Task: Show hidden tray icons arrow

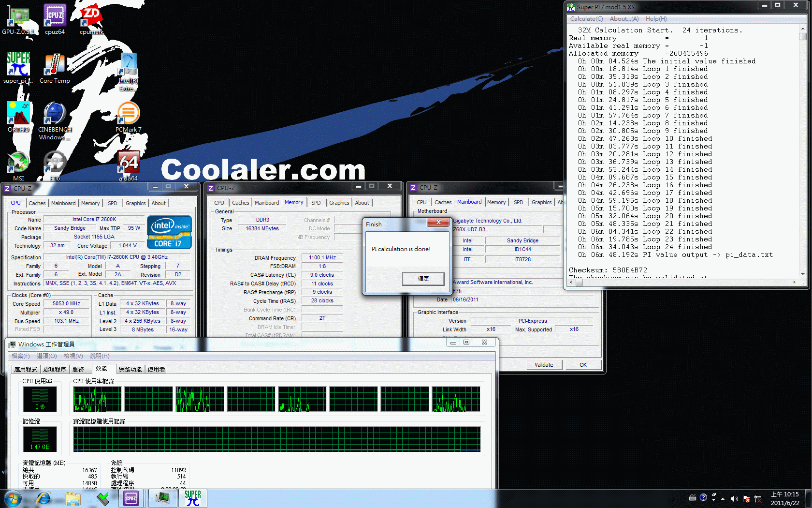Action: click(x=723, y=498)
